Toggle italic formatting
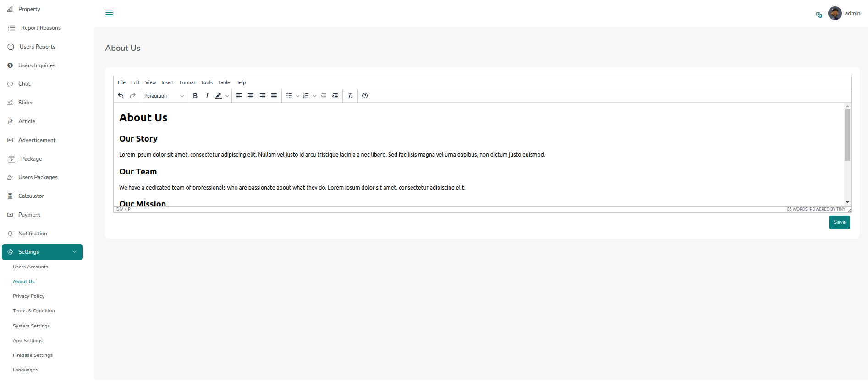This screenshot has width=868, height=381. [207, 96]
